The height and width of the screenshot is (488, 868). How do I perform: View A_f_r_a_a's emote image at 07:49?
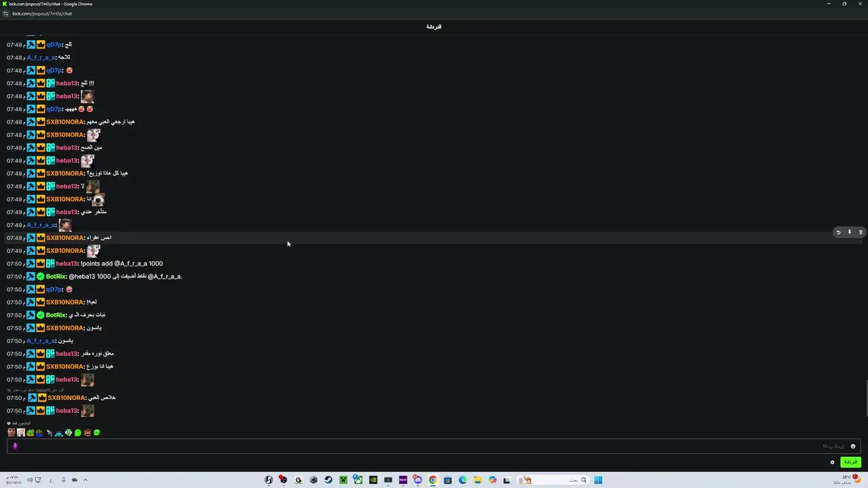[x=65, y=225]
